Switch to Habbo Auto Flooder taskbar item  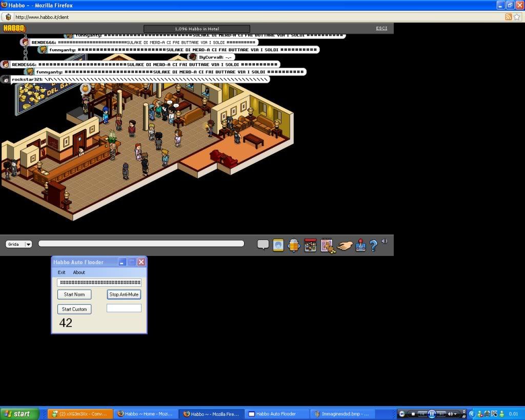click(x=276, y=414)
